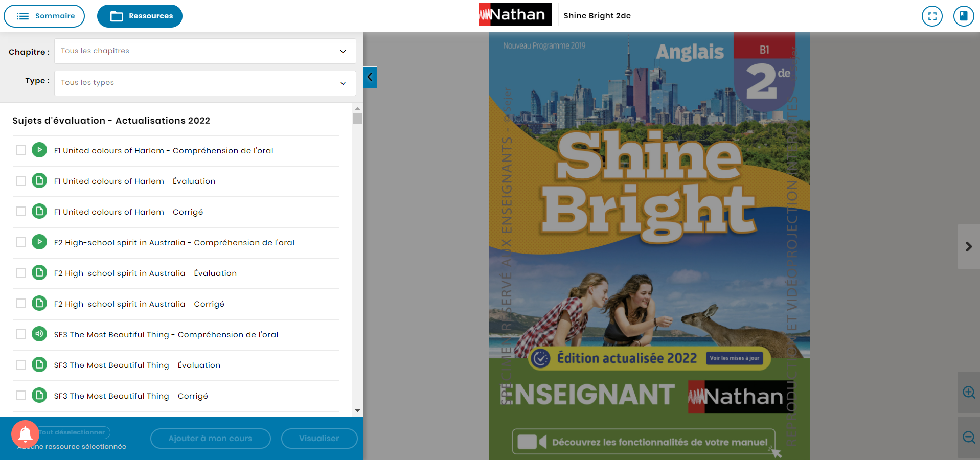980x460 pixels.
Task: Open F1 United colours of Harlem - Corrigé
Action: (128, 212)
